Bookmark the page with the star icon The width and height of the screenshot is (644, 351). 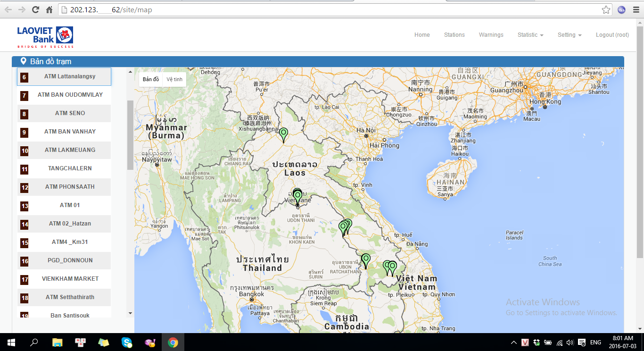coord(606,10)
